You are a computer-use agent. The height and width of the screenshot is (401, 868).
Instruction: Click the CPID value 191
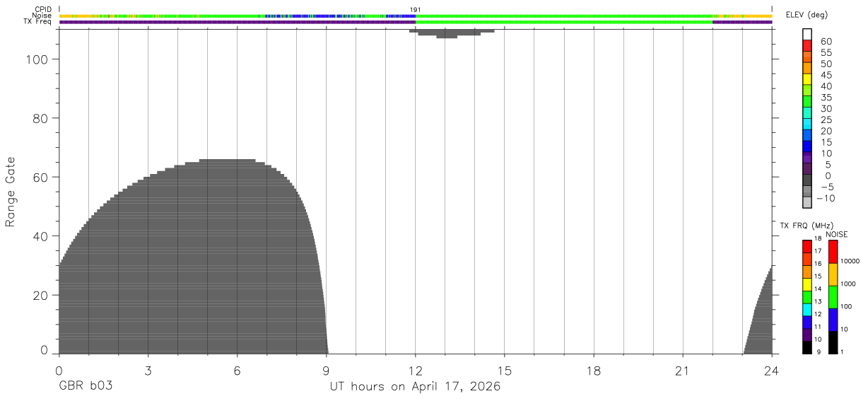point(416,9)
